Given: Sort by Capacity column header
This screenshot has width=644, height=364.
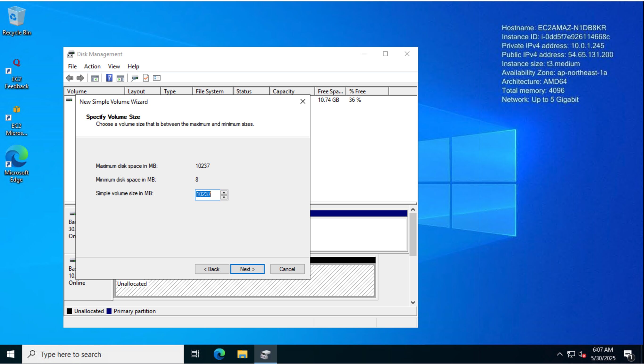Looking at the screenshot, I should click(292, 91).
